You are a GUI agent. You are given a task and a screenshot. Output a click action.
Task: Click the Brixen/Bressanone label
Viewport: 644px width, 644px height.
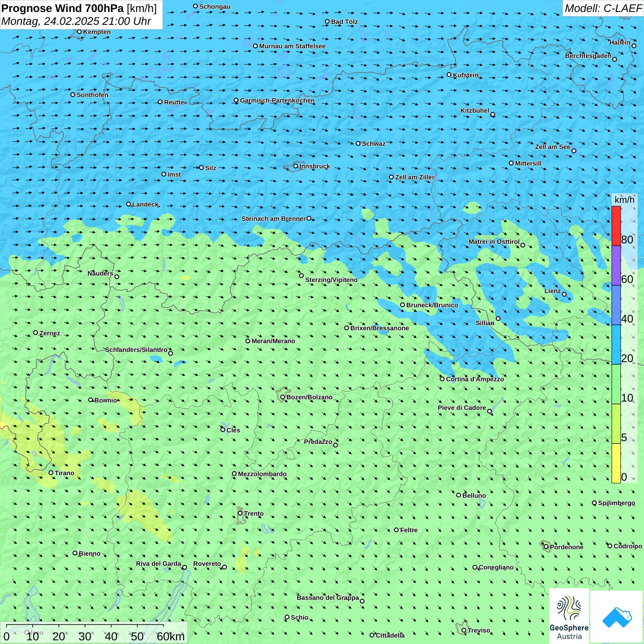pos(379,328)
